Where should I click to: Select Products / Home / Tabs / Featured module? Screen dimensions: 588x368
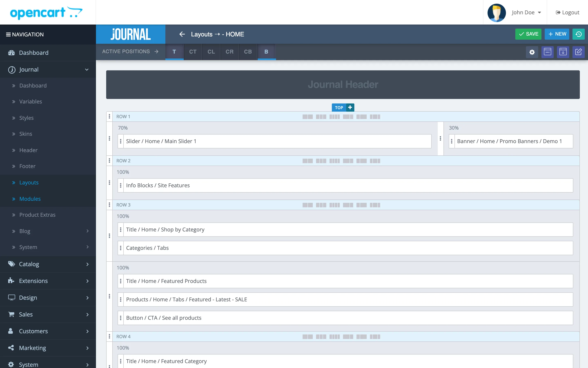pyautogui.click(x=345, y=299)
